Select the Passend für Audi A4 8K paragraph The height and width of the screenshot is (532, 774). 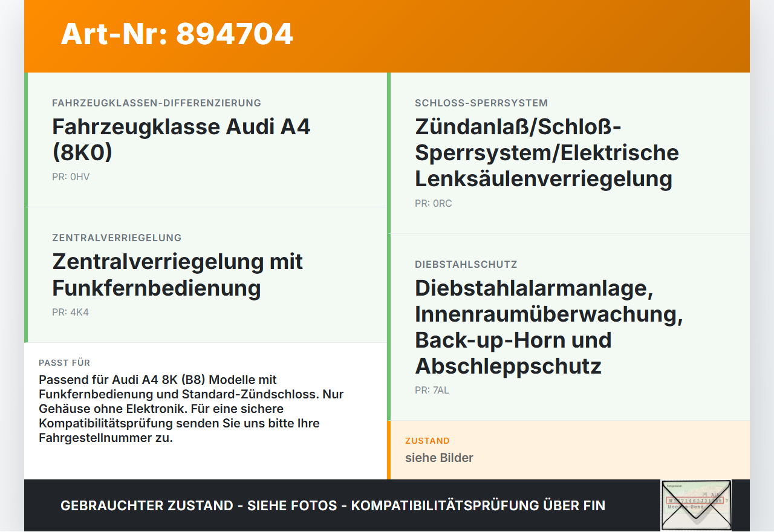pyautogui.click(x=191, y=409)
